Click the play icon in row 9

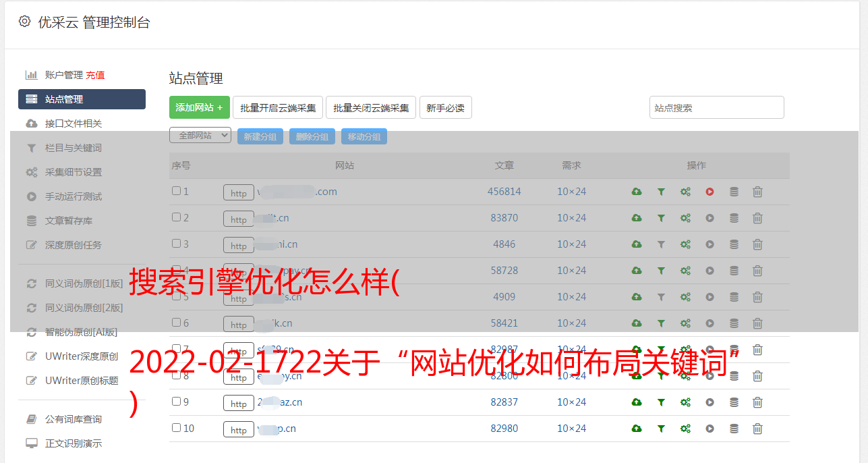(710, 402)
